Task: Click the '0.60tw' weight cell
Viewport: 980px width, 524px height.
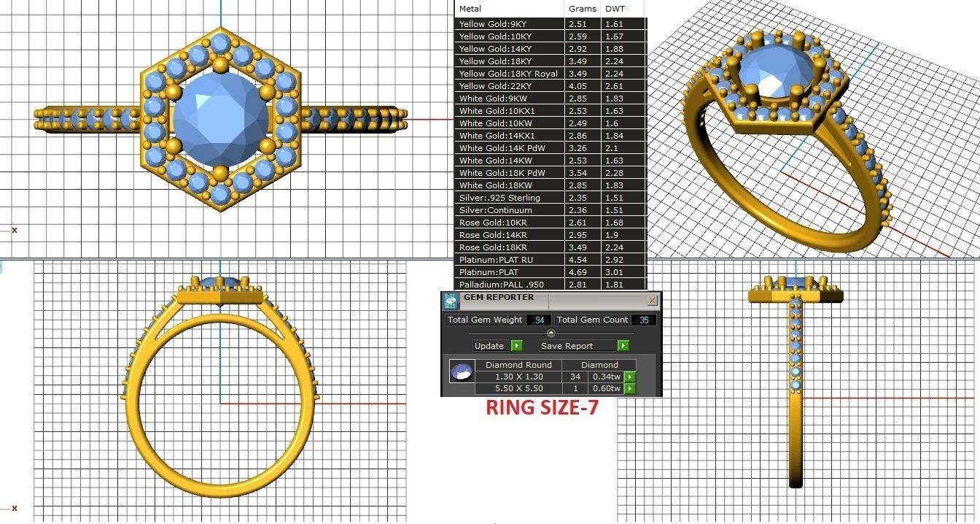Action: pyautogui.click(x=606, y=389)
